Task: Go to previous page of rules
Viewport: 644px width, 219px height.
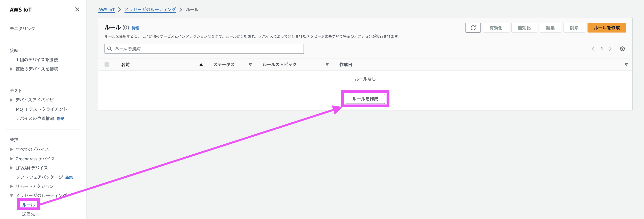Action: click(593, 49)
